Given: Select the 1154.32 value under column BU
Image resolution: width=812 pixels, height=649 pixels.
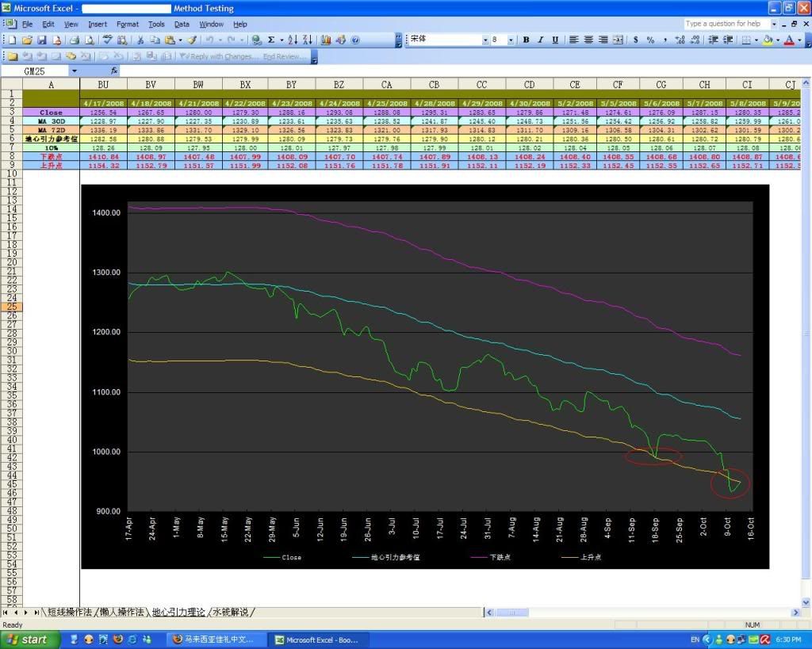Looking at the screenshot, I should pyautogui.click(x=104, y=165).
